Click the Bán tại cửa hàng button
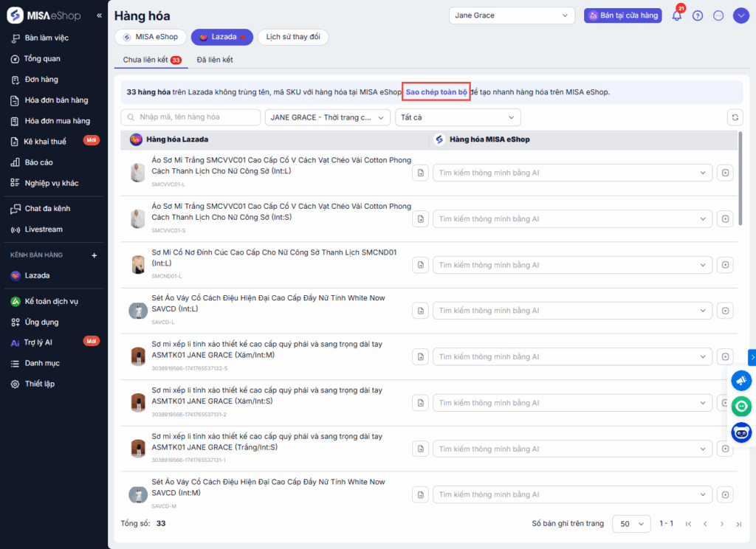This screenshot has width=756, height=549. 623,15
